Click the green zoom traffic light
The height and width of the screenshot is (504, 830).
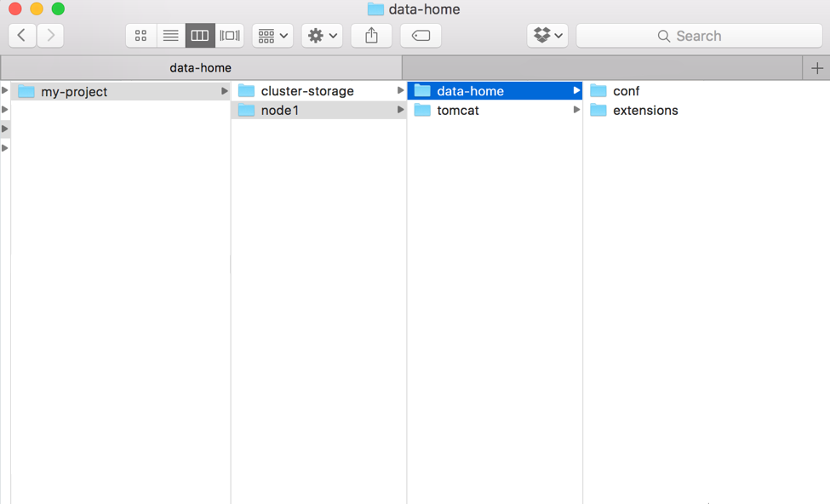click(57, 9)
